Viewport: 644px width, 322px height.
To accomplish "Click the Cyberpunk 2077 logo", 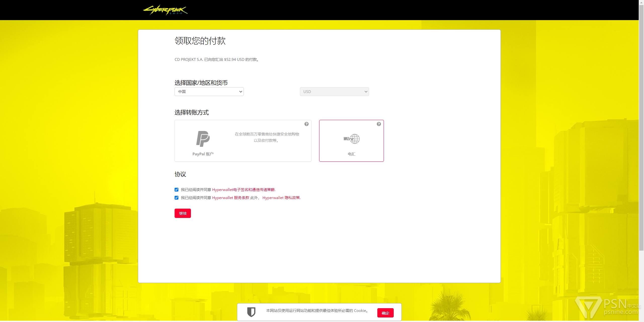I will pyautogui.click(x=165, y=10).
